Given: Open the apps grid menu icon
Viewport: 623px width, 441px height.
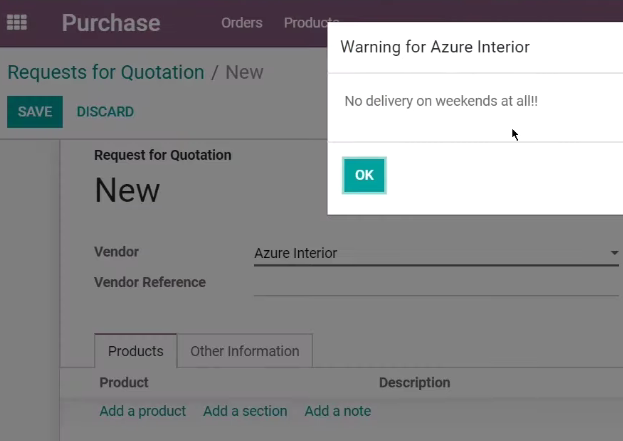Looking at the screenshot, I should [17, 22].
